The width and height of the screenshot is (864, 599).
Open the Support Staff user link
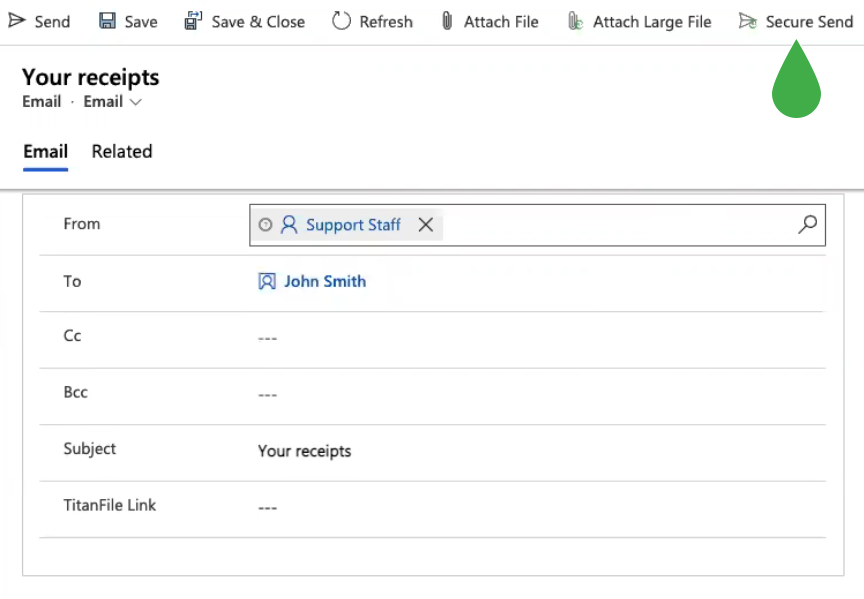353,225
